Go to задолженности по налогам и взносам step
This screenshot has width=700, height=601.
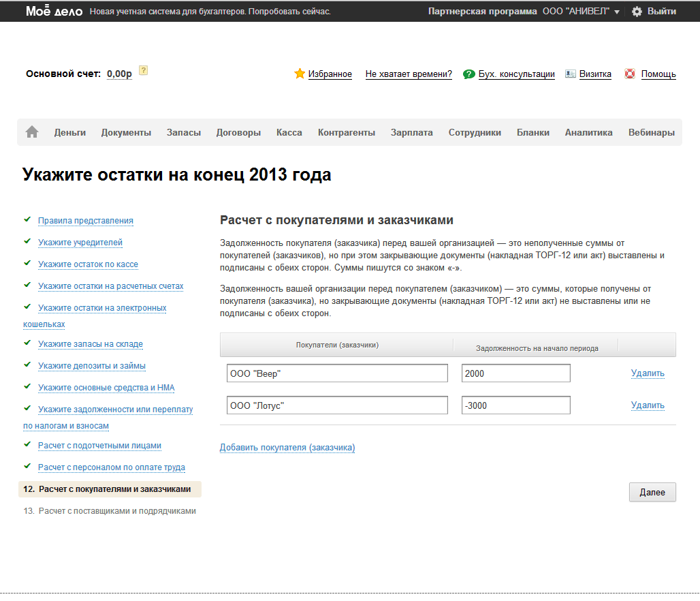pos(116,410)
